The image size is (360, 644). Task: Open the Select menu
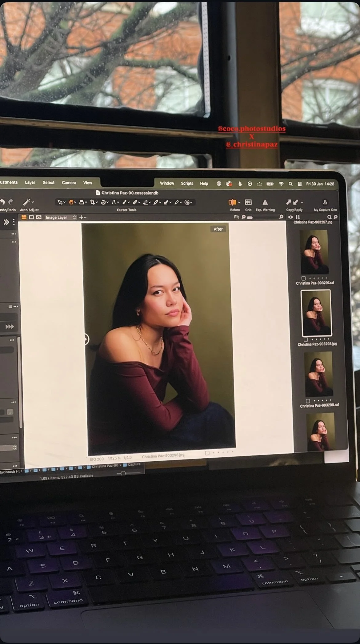[x=49, y=183]
